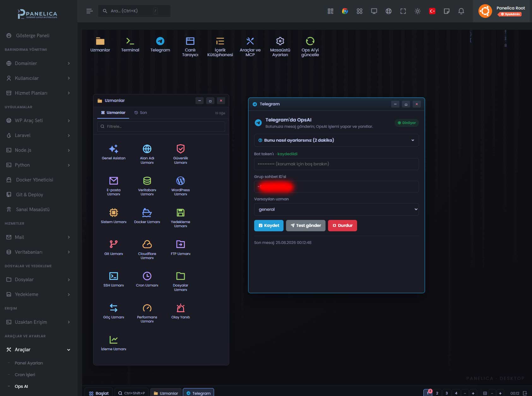532x396 pixels.
Task: Click the QR code icon in top bar
Action: (x=331, y=11)
